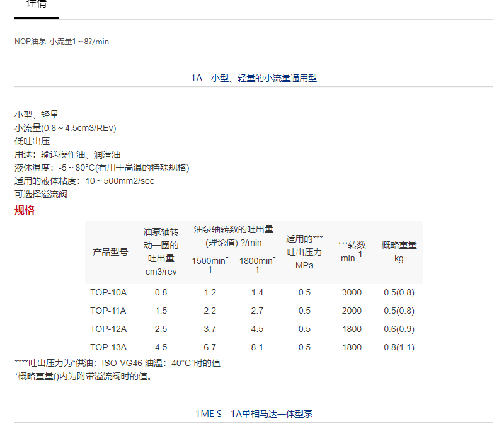Click the ISO-VG46 pressure footnote text
The height and width of the screenshot is (424, 504).
(118, 363)
